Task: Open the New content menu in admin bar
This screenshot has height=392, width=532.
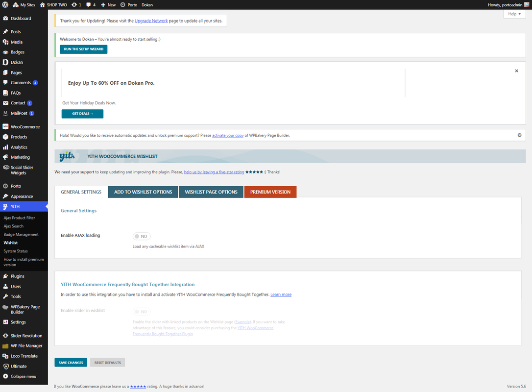Action: 108,5
